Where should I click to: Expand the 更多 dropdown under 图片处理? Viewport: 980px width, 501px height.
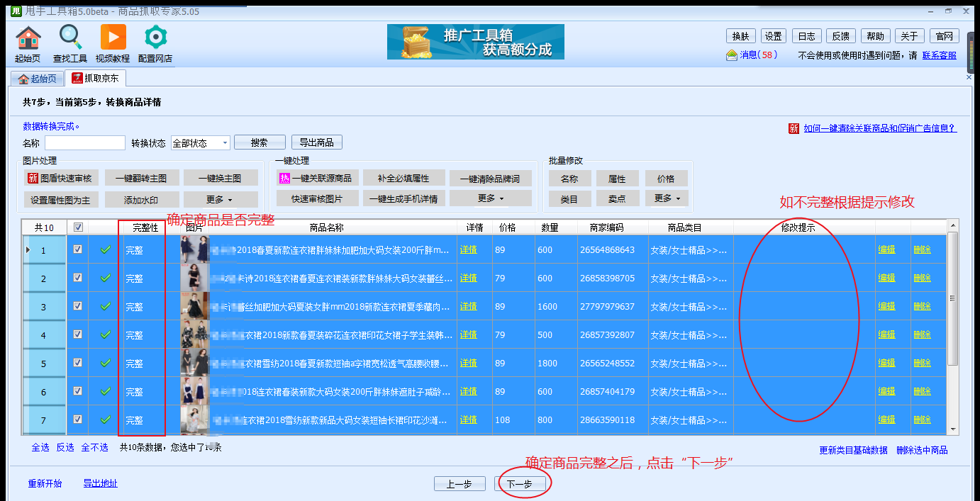pyautogui.click(x=221, y=200)
